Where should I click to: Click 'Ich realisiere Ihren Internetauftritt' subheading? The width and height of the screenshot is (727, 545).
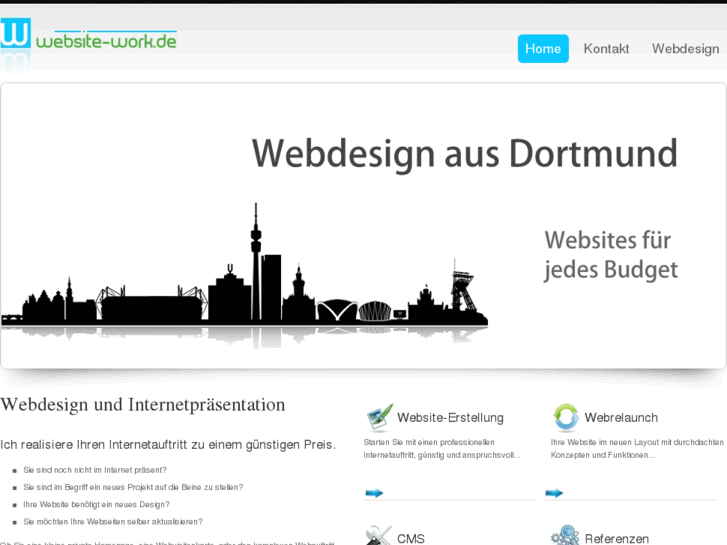[168, 445]
